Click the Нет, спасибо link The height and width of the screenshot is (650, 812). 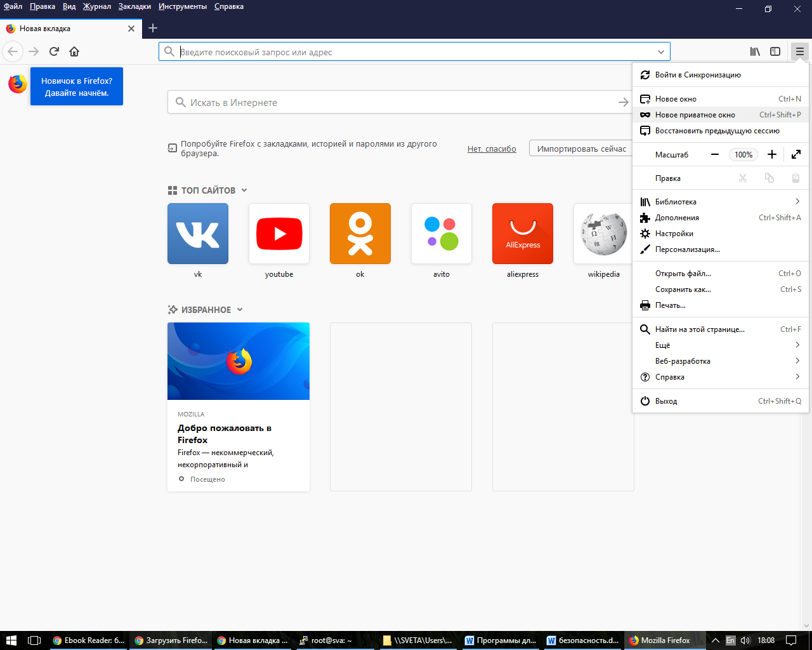point(492,149)
